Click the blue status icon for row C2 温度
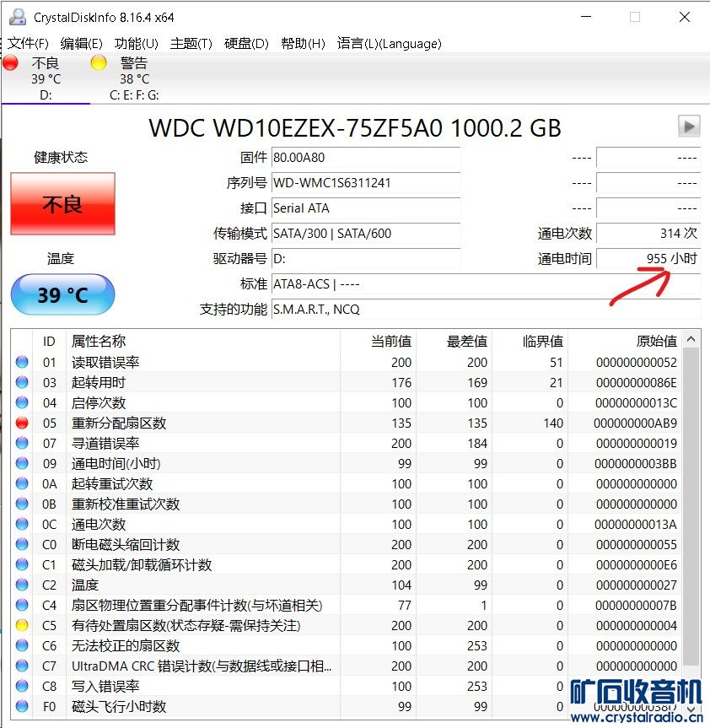The width and height of the screenshot is (710, 728). [22, 585]
